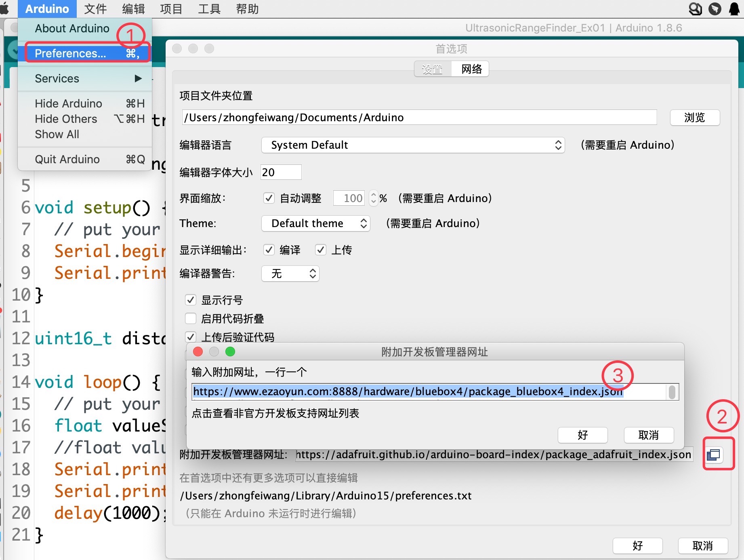Open the compiler warnings 无 dropdown
Screen dimensions: 744x560
tap(290, 274)
